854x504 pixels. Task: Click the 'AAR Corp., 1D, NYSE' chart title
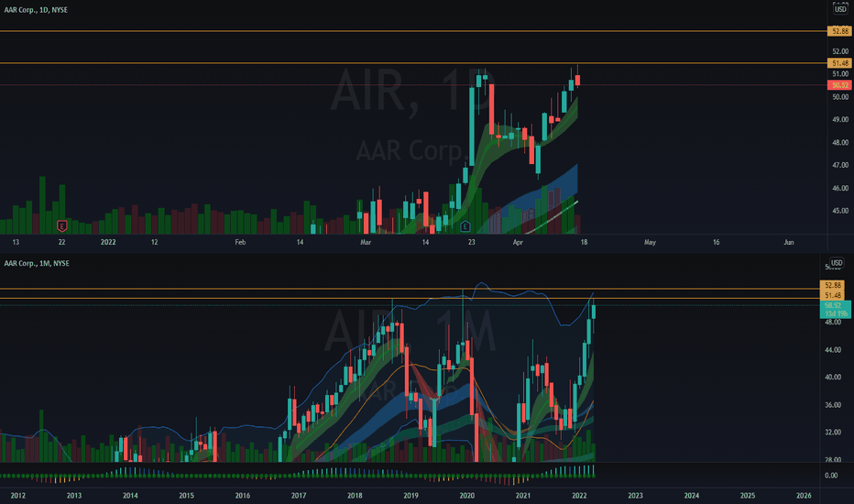[36, 10]
